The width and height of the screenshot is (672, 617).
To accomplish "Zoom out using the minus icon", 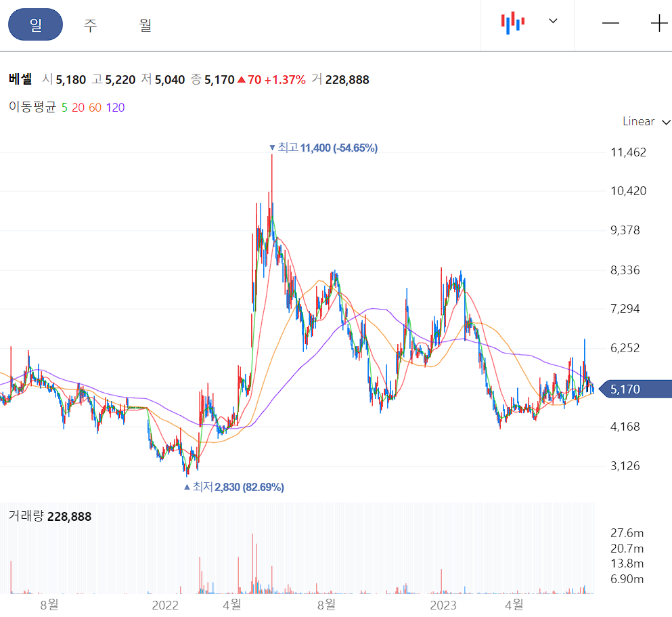I will coord(611,23).
